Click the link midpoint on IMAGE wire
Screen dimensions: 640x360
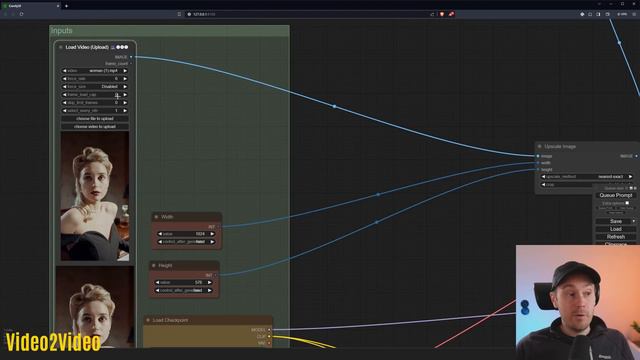pos(334,106)
